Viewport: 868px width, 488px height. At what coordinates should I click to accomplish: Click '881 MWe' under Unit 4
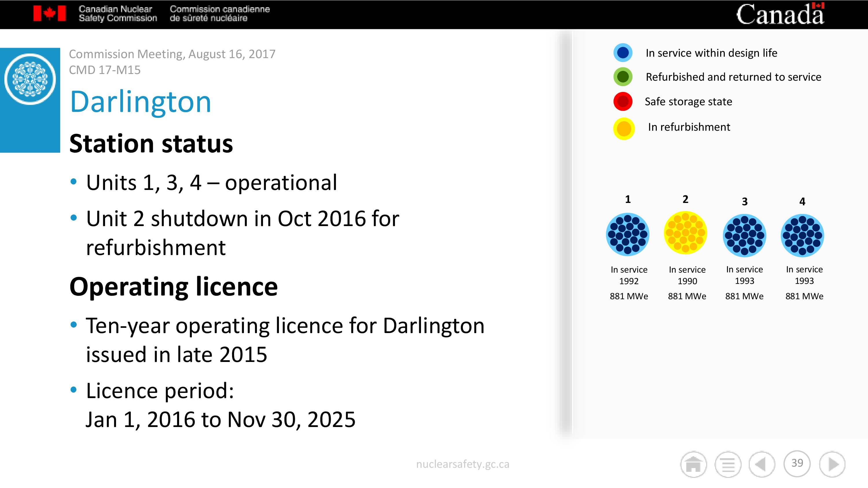pyautogui.click(x=804, y=296)
